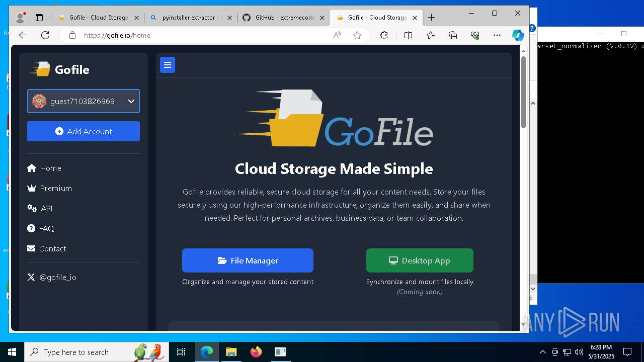644x362 pixels.
Task: Open the FAQ sidebar entry
Action: [x=40, y=228]
